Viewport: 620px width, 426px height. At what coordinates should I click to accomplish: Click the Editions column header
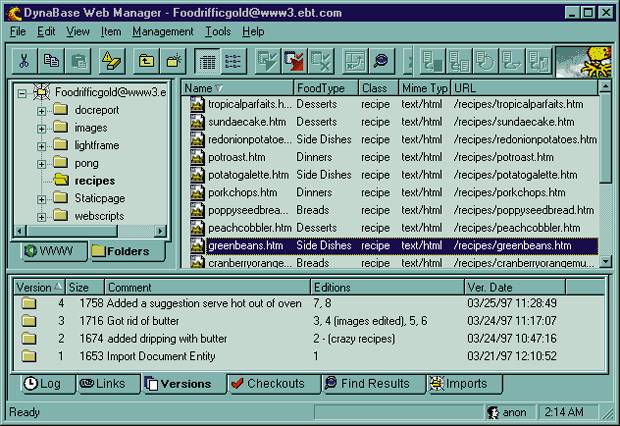pyautogui.click(x=387, y=287)
